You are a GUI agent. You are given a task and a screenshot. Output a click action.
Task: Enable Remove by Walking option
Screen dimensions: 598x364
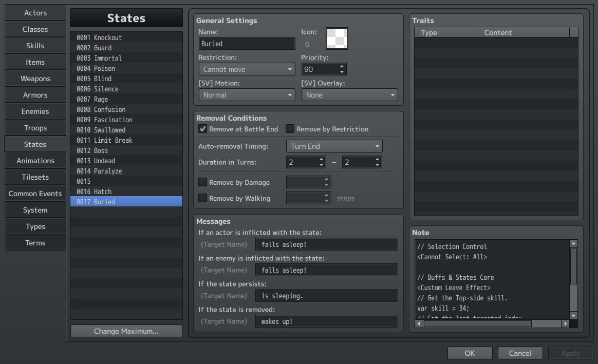point(202,198)
